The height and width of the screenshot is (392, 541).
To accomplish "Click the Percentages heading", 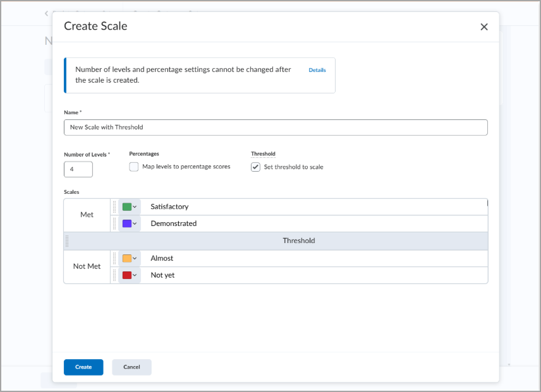I will click(x=144, y=153).
